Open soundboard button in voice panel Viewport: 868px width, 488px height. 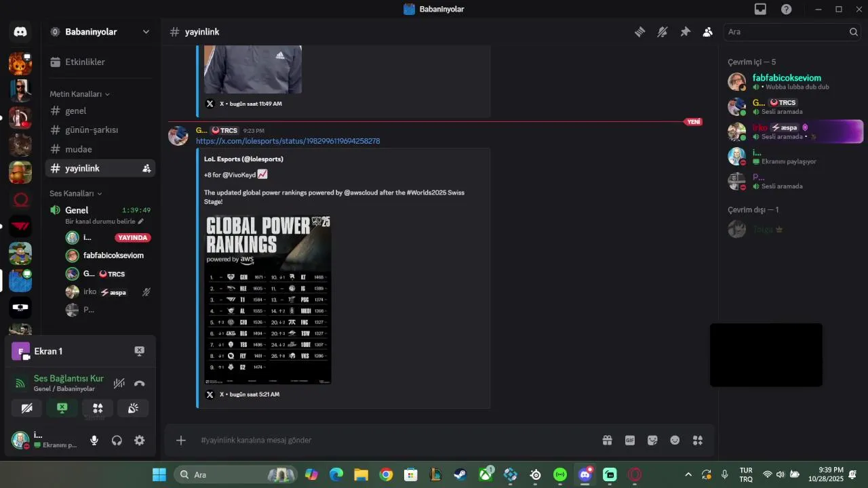pyautogui.click(x=133, y=408)
